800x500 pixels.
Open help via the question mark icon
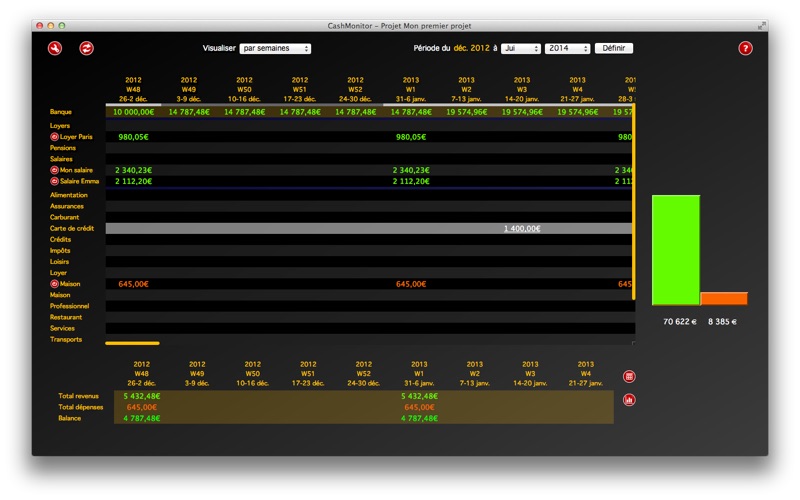coord(745,48)
